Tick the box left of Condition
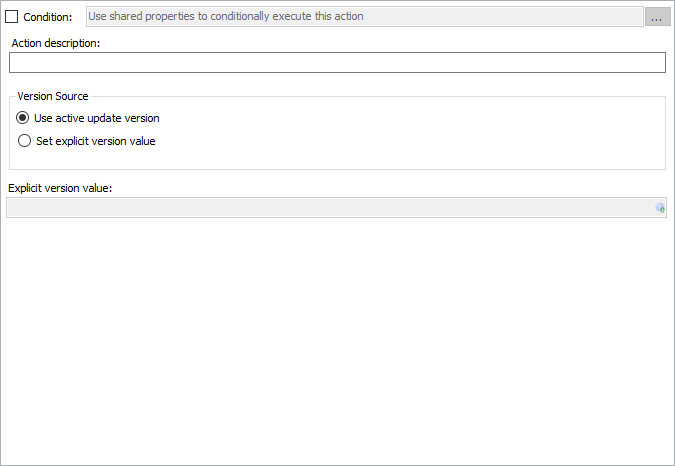 click(x=12, y=17)
